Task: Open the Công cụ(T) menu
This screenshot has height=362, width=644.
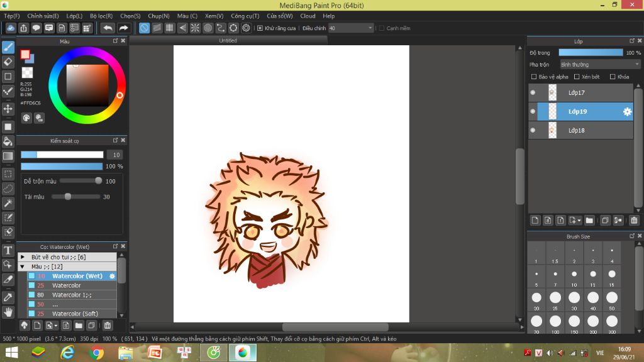Action: (245, 16)
